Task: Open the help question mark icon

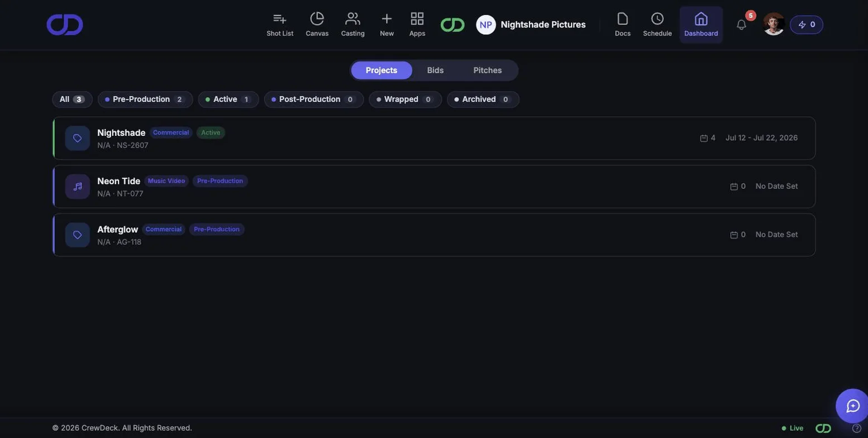Action: pos(857,429)
